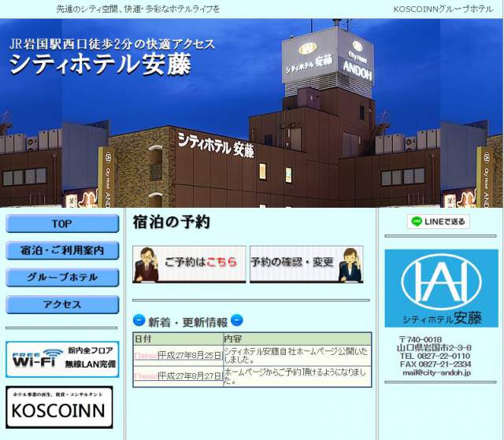The width and height of the screenshot is (504, 440).
Task: Open the KOSCOINN consultant banner
Action: pyautogui.click(x=60, y=407)
